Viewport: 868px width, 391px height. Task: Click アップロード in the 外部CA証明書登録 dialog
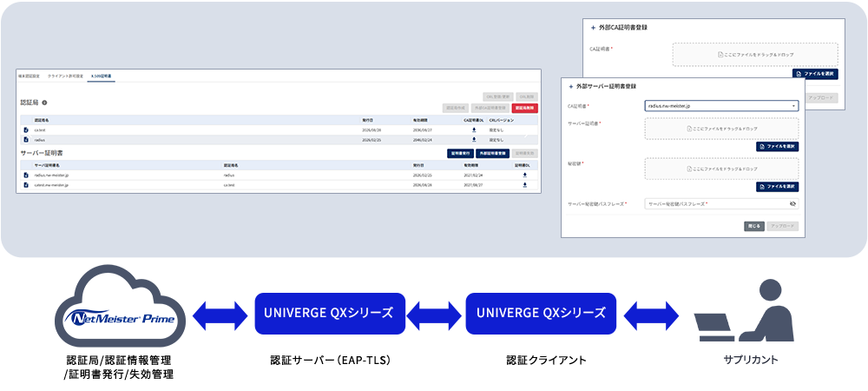click(x=822, y=97)
